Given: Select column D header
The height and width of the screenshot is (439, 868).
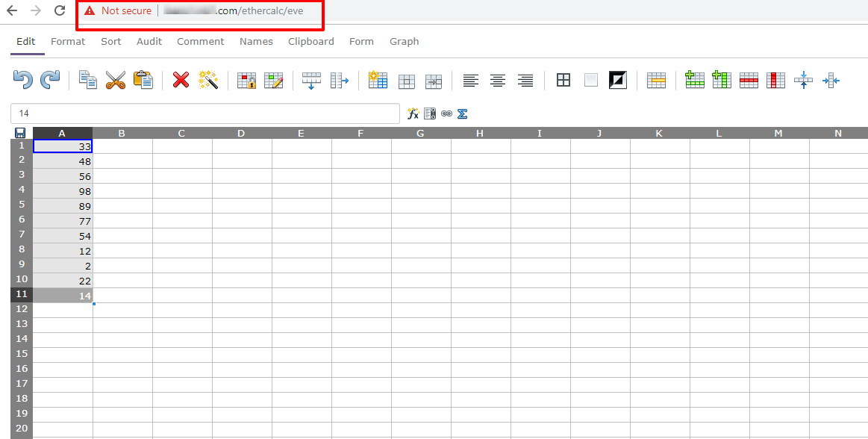Looking at the screenshot, I should (x=241, y=133).
